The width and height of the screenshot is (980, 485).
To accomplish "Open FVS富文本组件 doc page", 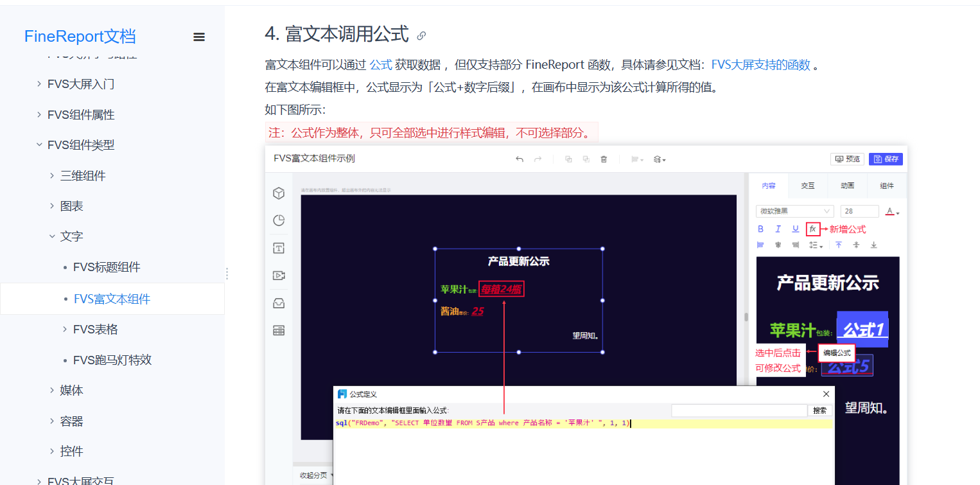I will [x=112, y=299].
